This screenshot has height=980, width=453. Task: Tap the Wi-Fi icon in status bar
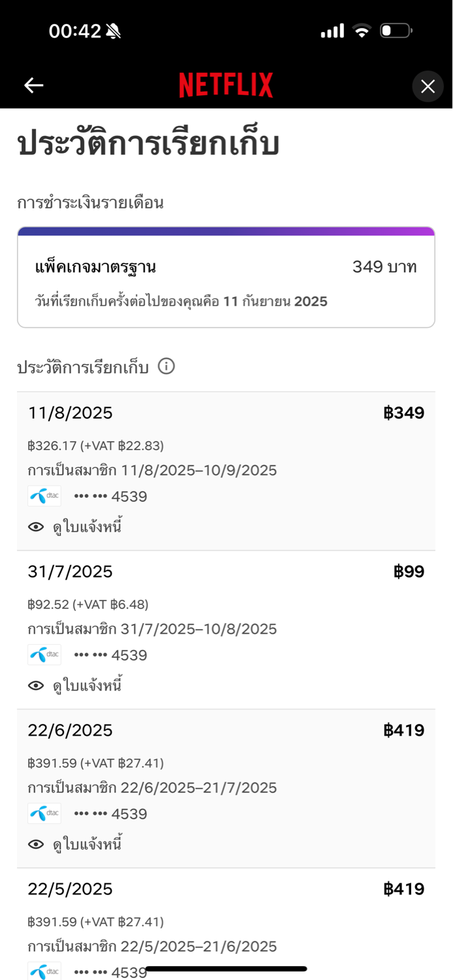361,31
